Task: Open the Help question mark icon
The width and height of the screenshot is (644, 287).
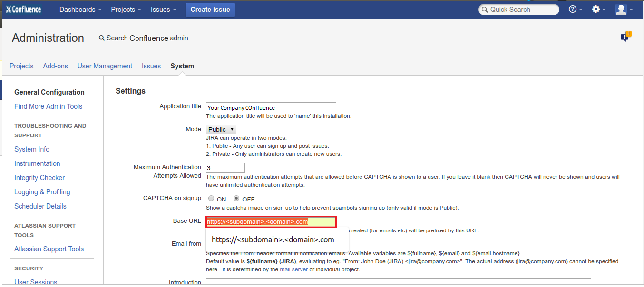Action: point(573,9)
